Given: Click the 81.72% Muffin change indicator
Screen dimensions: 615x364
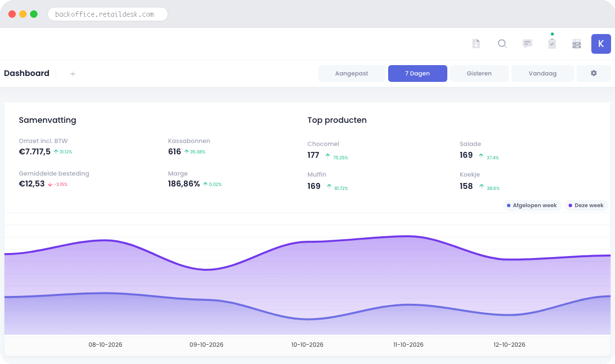Looking at the screenshot, I should pos(337,188).
